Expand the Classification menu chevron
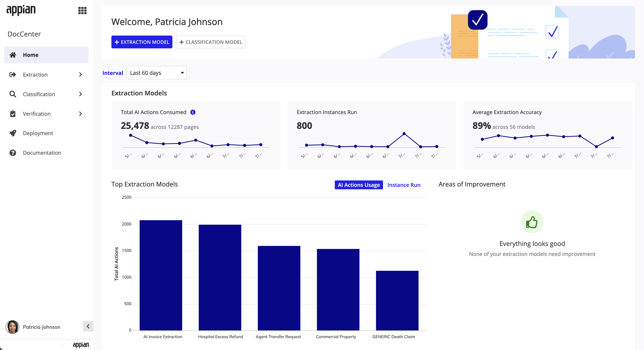The width and height of the screenshot is (644, 350). [80, 94]
